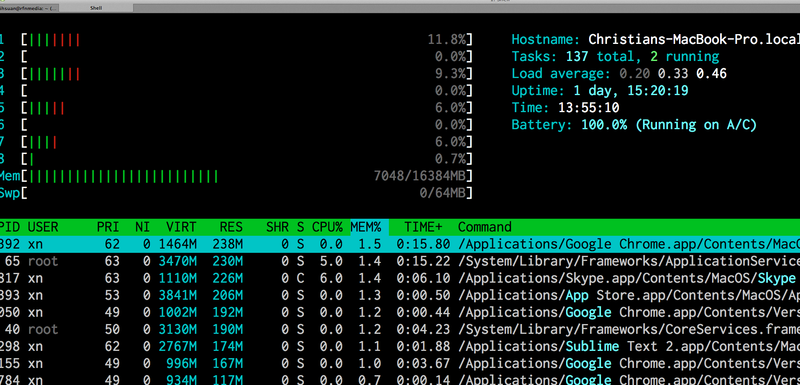Click the 167M RES cell
The width and height of the screenshot is (800, 385).
tap(228, 364)
